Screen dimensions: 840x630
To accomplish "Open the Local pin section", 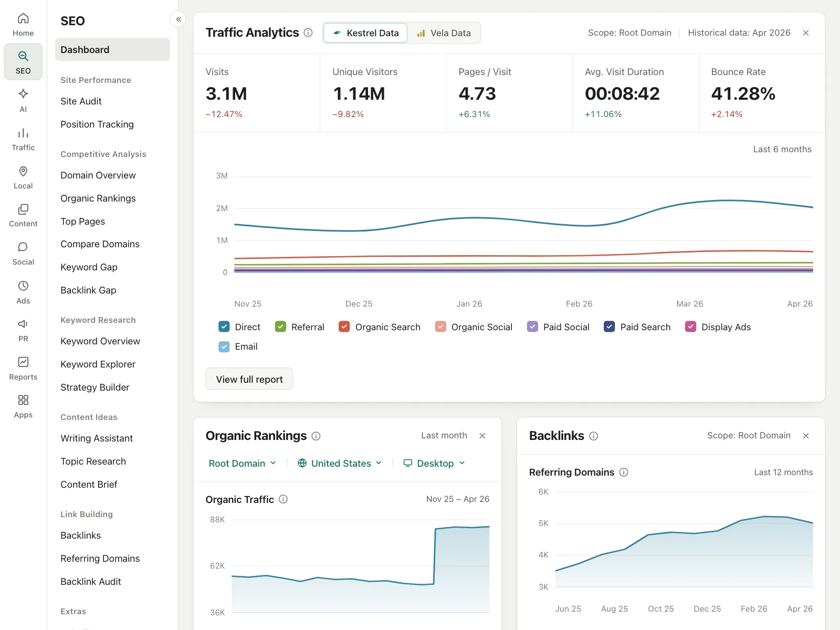I will pyautogui.click(x=23, y=177).
